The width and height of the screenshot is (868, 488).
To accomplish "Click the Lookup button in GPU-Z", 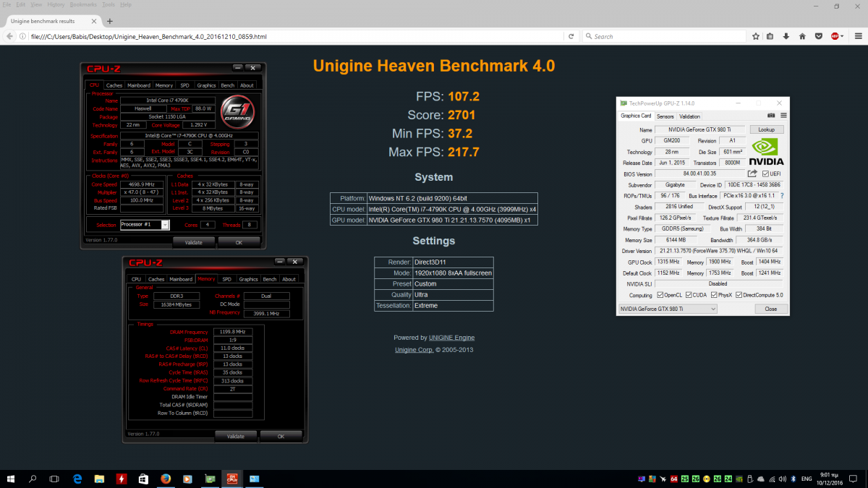I will 766,129.
